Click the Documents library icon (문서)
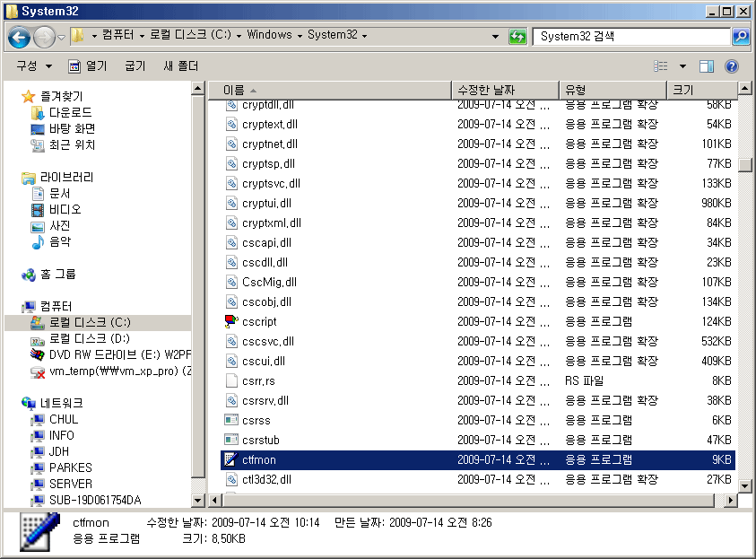Viewport: 756px width, 559px height. click(38, 194)
